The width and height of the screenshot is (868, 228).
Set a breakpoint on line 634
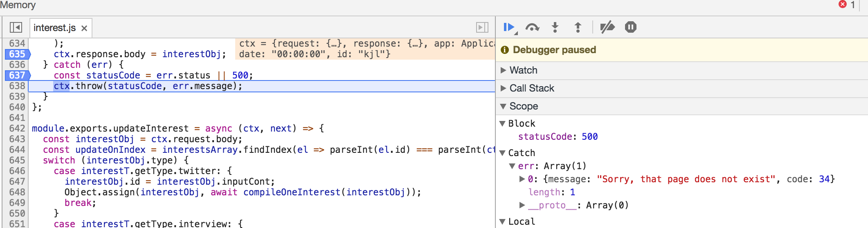tap(17, 43)
